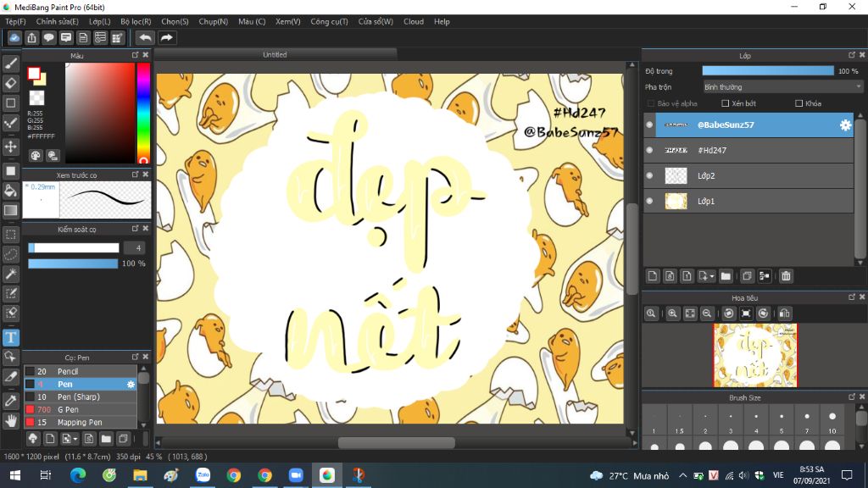This screenshot has width=868, height=488.
Task: Select the Dot tool below shapes
Action: (x=10, y=123)
